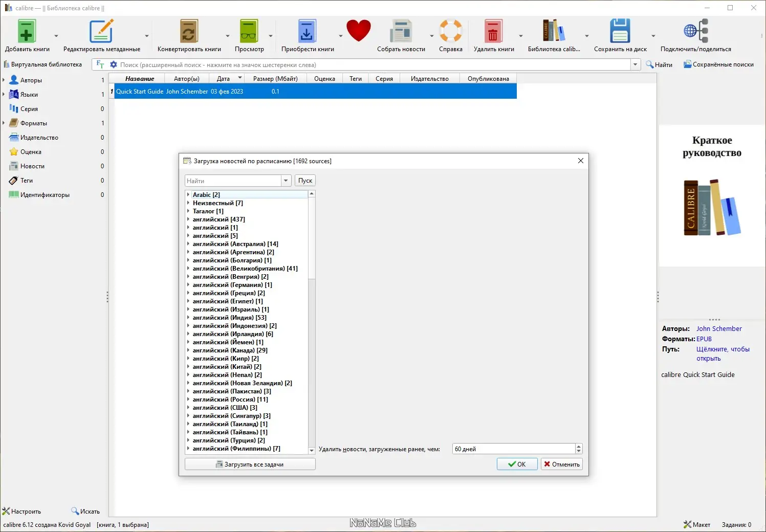Screen dimensions: 766x532
Task: Focus the Find field in news dialog
Action: [233, 181]
